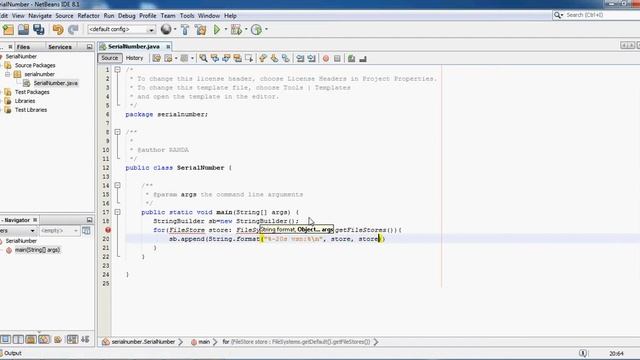The image size is (640, 360).
Task: Open the Source menu
Action: click(64, 16)
